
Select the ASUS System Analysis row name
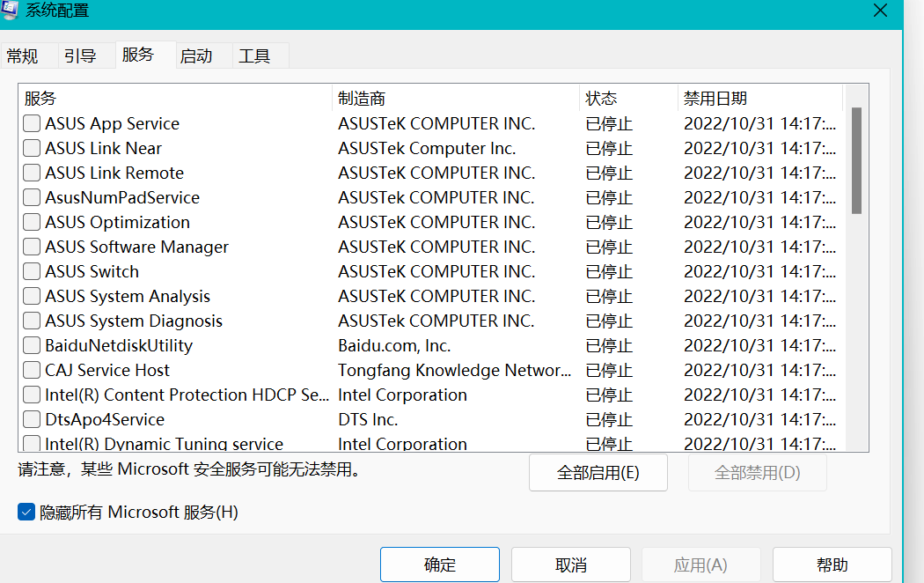click(x=128, y=297)
